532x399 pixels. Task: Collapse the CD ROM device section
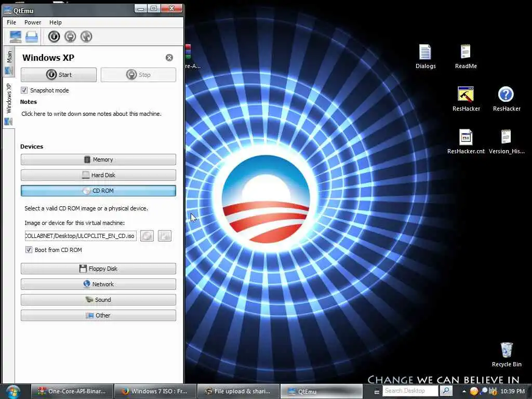98,191
